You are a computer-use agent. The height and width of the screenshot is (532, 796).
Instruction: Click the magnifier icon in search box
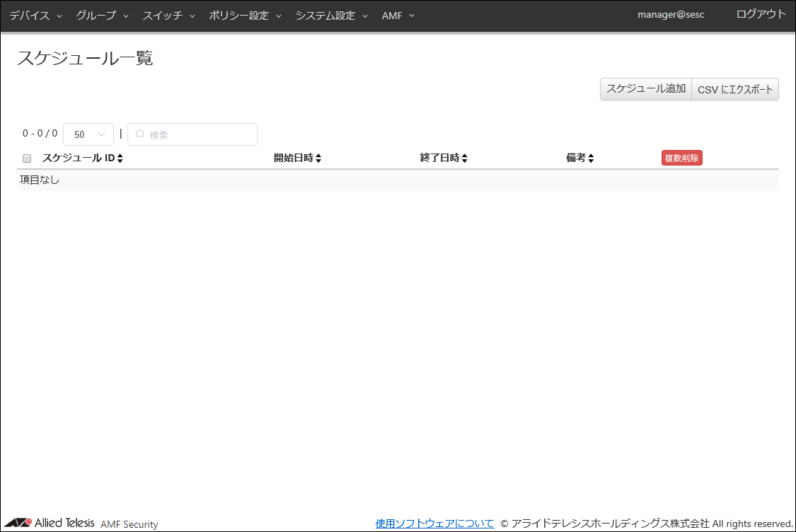(140, 134)
